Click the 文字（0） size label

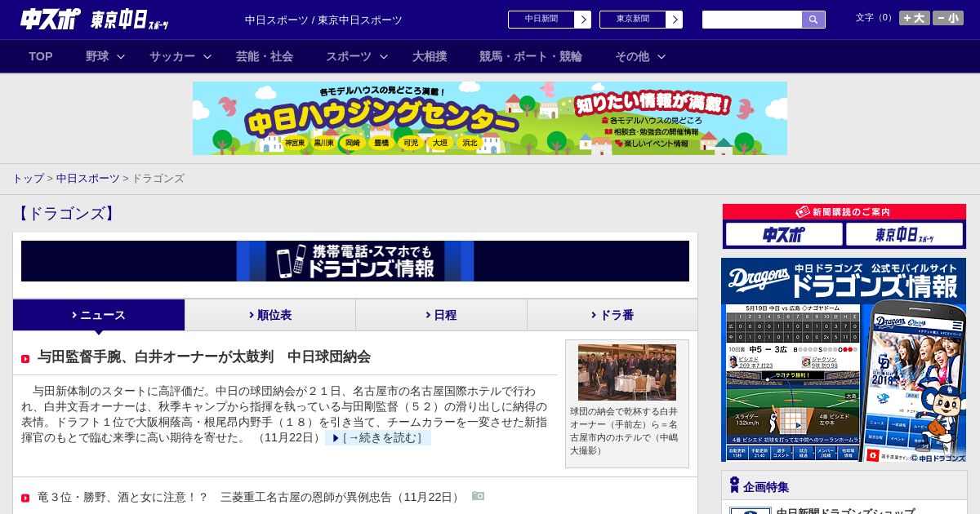click(875, 18)
